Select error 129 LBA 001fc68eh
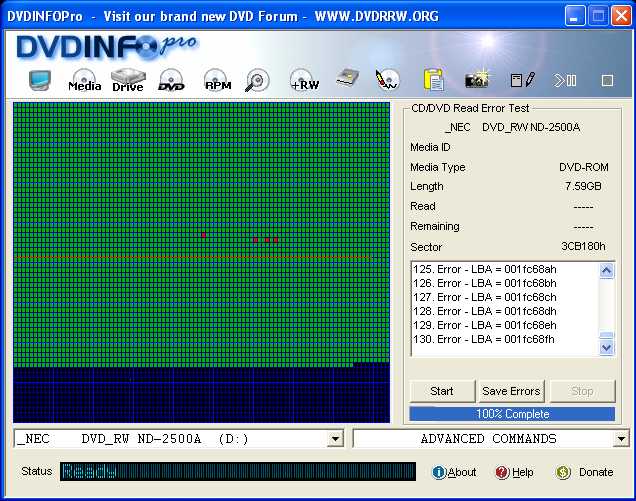Image resolution: width=636 pixels, height=501 pixels. coord(485,325)
